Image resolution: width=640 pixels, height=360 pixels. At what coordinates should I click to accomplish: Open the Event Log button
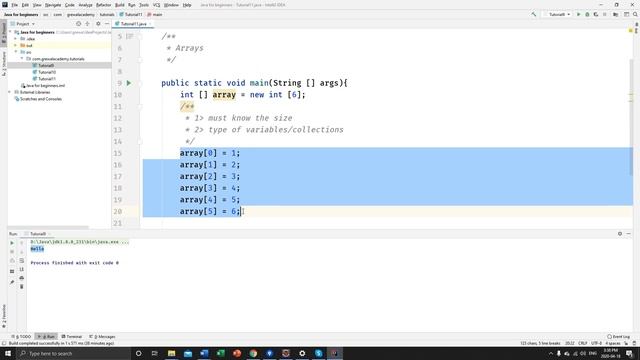click(619, 337)
